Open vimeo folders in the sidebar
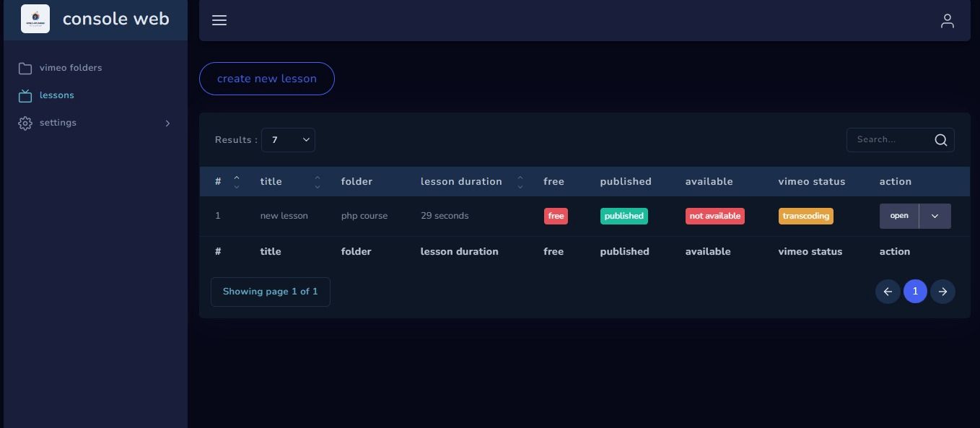The width and height of the screenshot is (980, 428). click(x=71, y=68)
